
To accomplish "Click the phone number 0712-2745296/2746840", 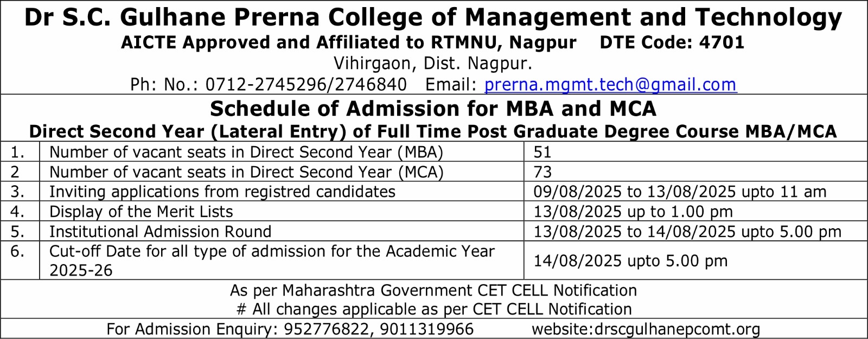I will 306,85.
